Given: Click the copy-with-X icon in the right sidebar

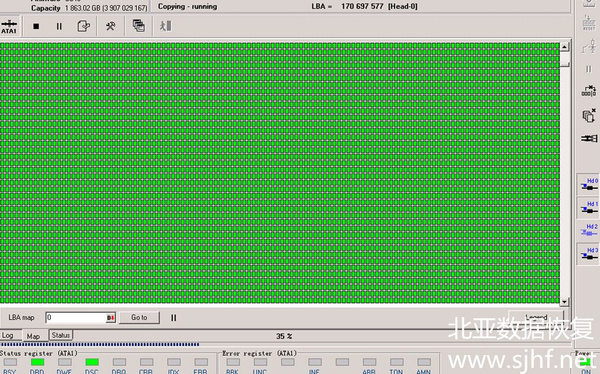Looking at the screenshot, I should click(589, 115).
